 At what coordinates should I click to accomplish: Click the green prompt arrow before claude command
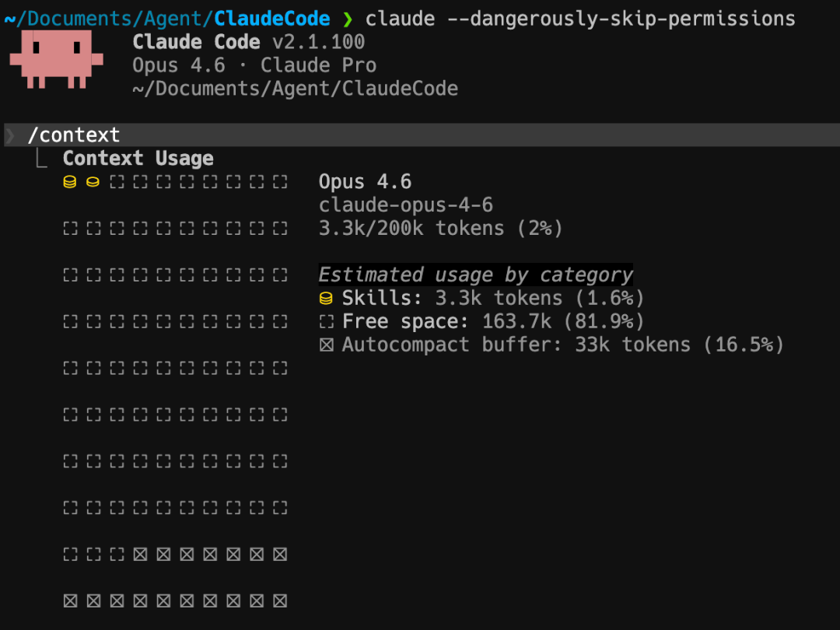click(348, 19)
